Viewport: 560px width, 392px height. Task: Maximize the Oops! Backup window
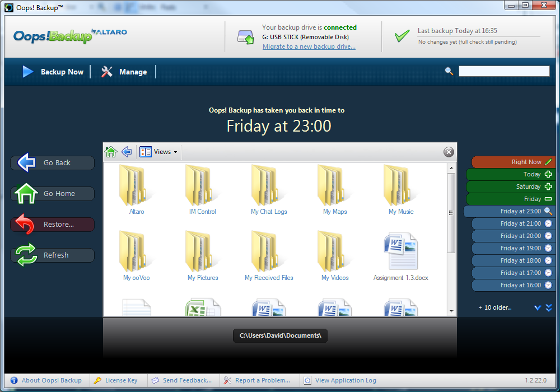tap(525, 6)
